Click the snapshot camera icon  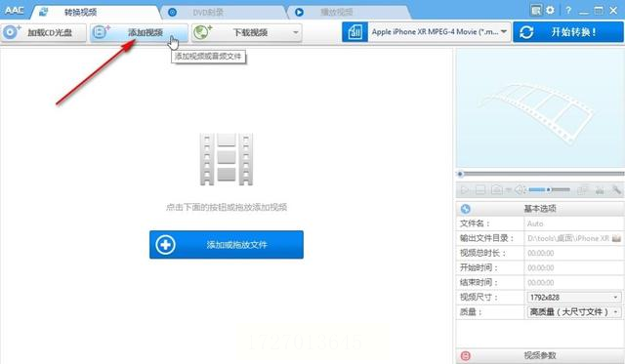point(497,189)
